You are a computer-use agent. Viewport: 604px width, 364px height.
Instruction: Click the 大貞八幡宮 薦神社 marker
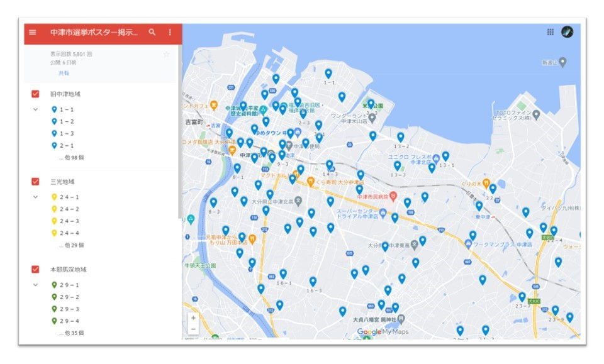[x=401, y=319]
